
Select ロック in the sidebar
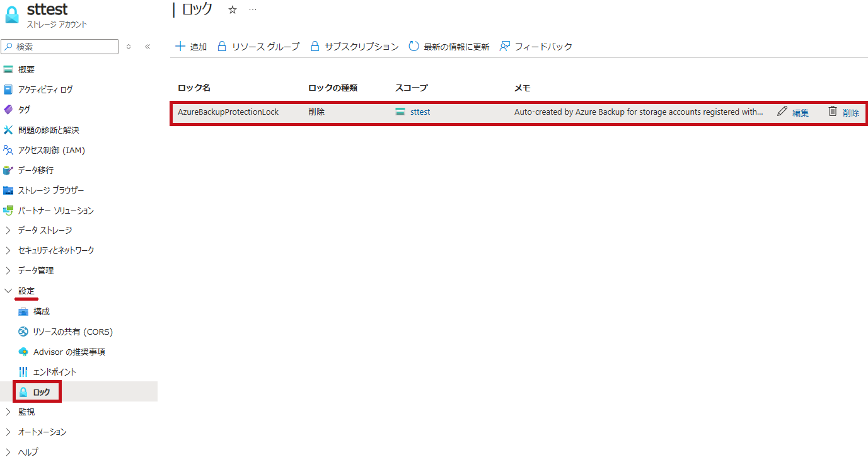pos(42,392)
